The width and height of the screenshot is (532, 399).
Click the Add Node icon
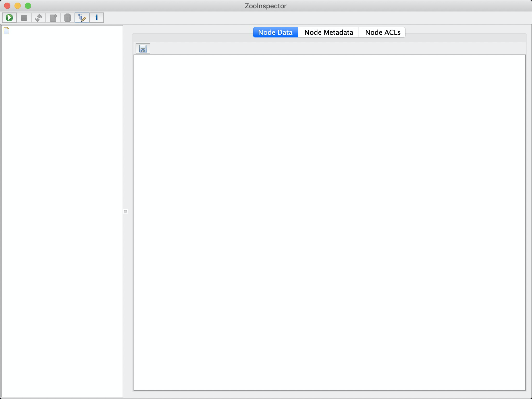coord(53,18)
